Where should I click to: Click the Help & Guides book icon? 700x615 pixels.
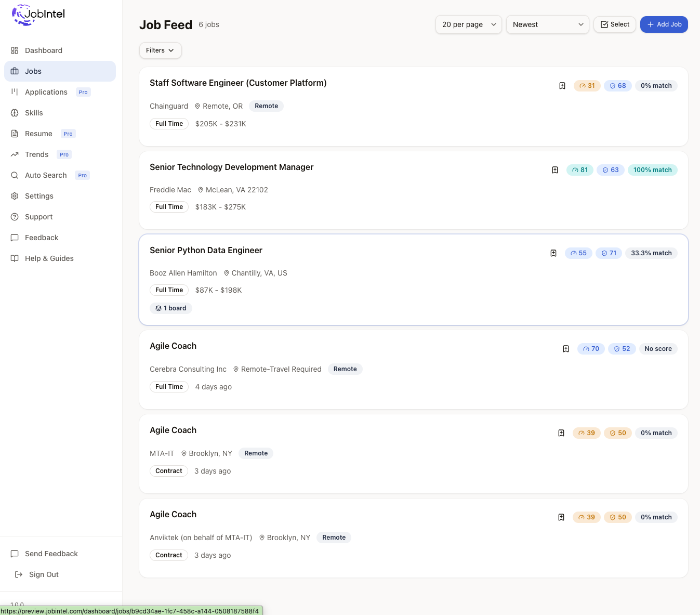[15, 258]
